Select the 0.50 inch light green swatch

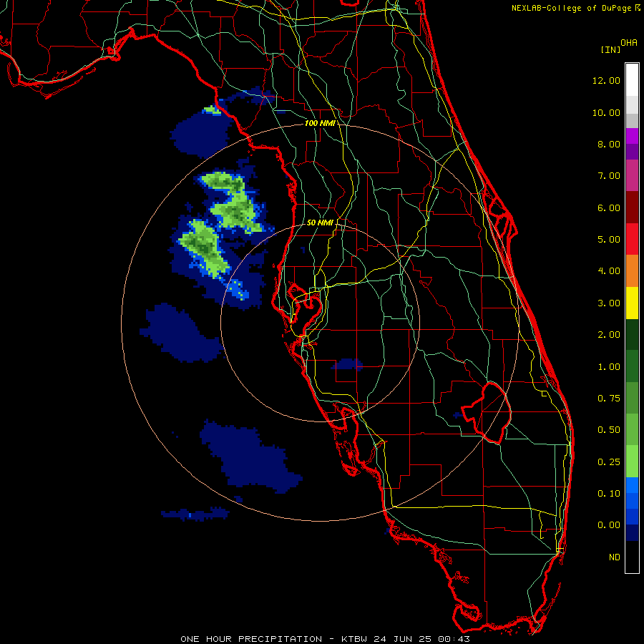click(x=632, y=429)
